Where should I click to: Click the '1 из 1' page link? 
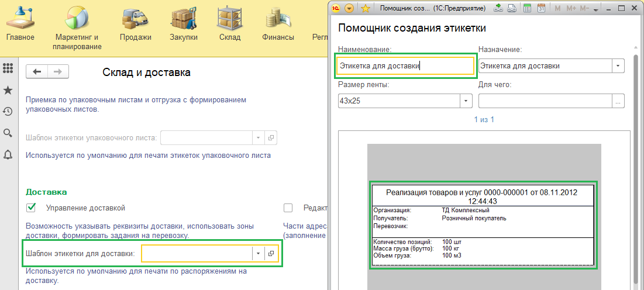click(x=484, y=119)
